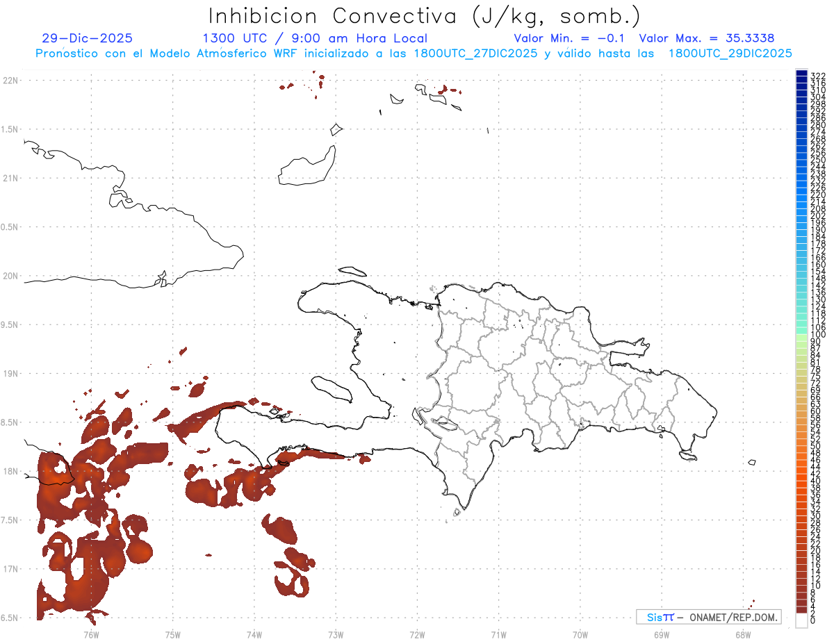Click the 'Valor Min. = -0.1' readout
The width and height of the screenshot is (834, 644).
pos(570,39)
